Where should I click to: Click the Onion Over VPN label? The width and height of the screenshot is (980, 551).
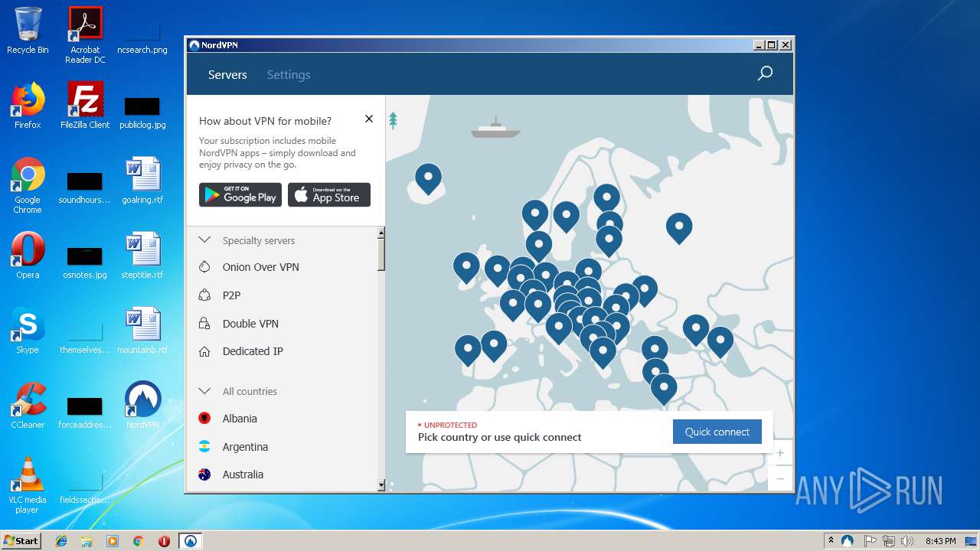coord(260,267)
